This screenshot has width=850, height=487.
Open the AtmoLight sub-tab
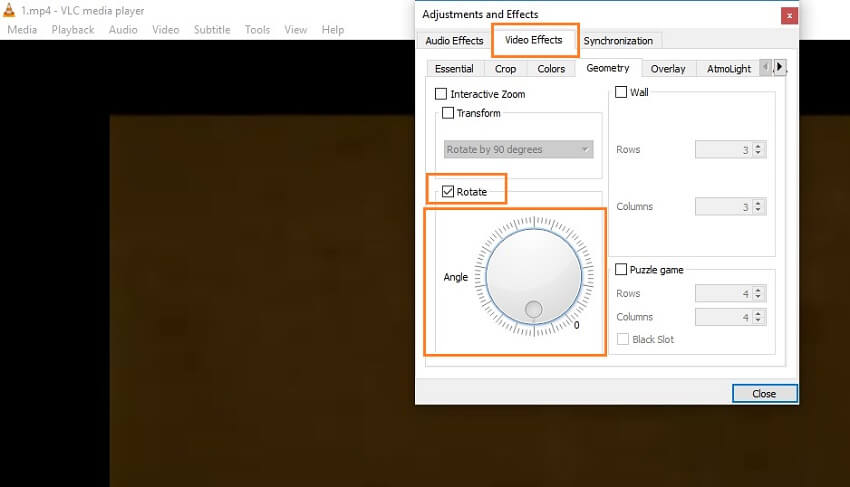coord(729,69)
